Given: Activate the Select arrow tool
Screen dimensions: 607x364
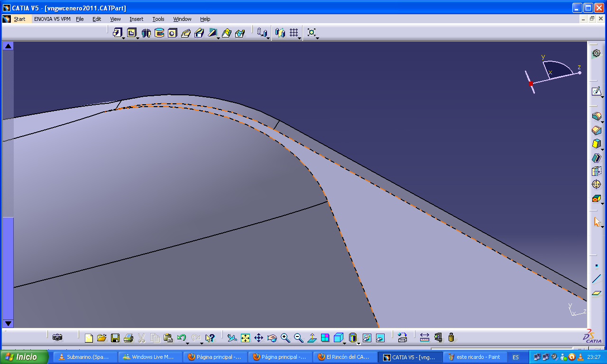Looking at the screenshot, I should click(597, 222).
